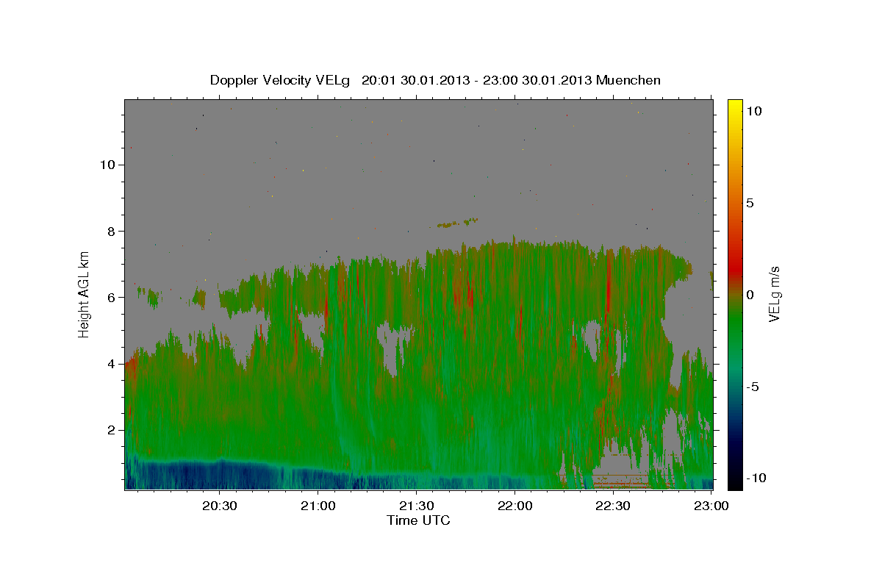Click the colorbar value 10 label
The image size is (882, 588).
[753, 111]
